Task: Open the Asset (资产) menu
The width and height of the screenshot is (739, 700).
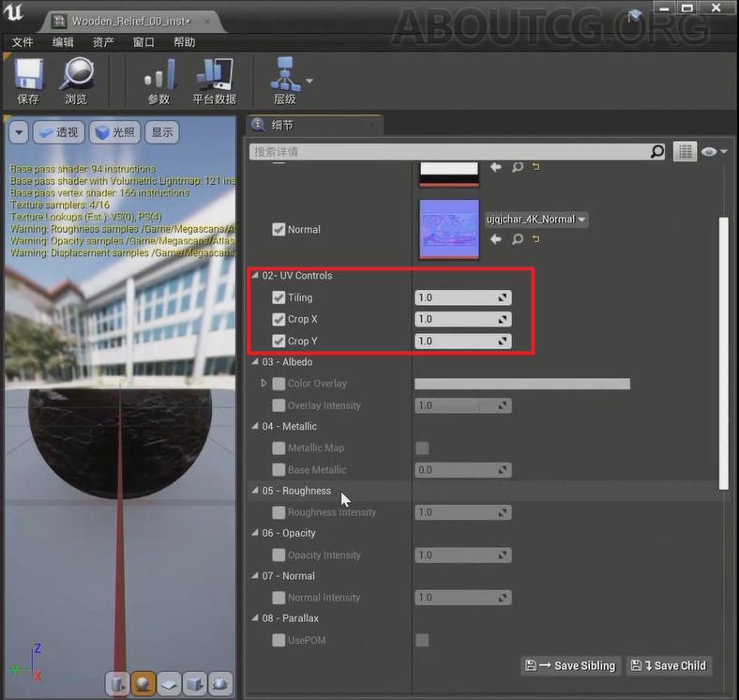Action: pyautogui.click(x=103, y=42)
